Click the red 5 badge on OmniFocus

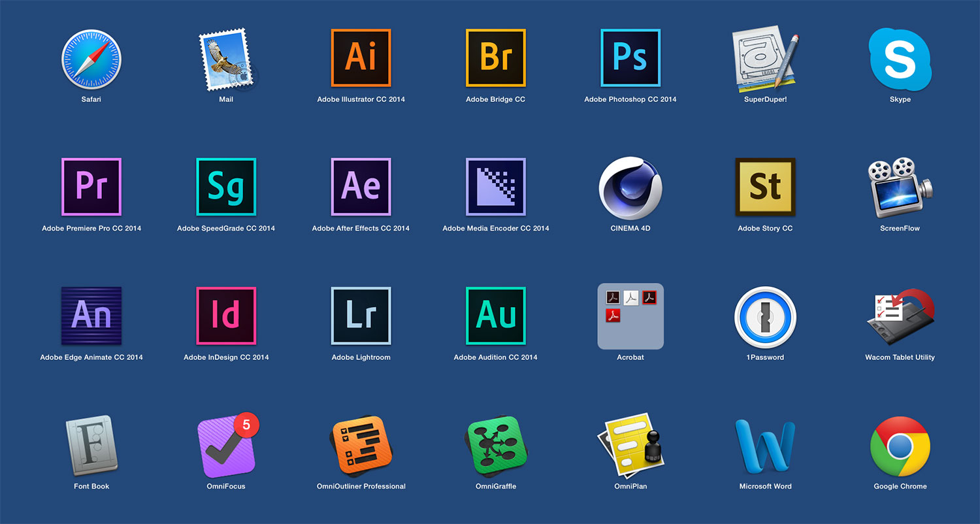point(246,425)
